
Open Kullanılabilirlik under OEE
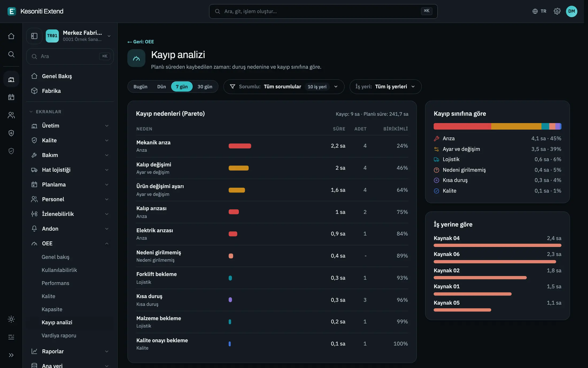[59, 270]
